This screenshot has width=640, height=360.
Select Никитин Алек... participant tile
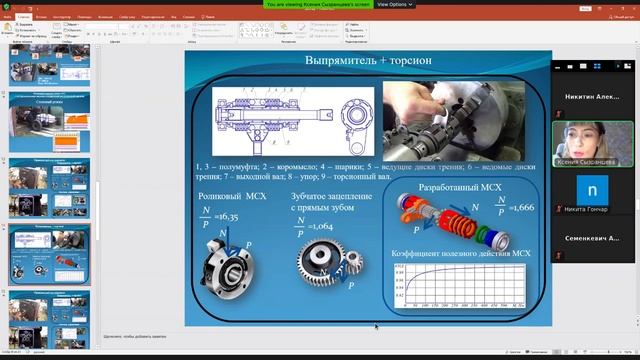[x=593, y=97]
